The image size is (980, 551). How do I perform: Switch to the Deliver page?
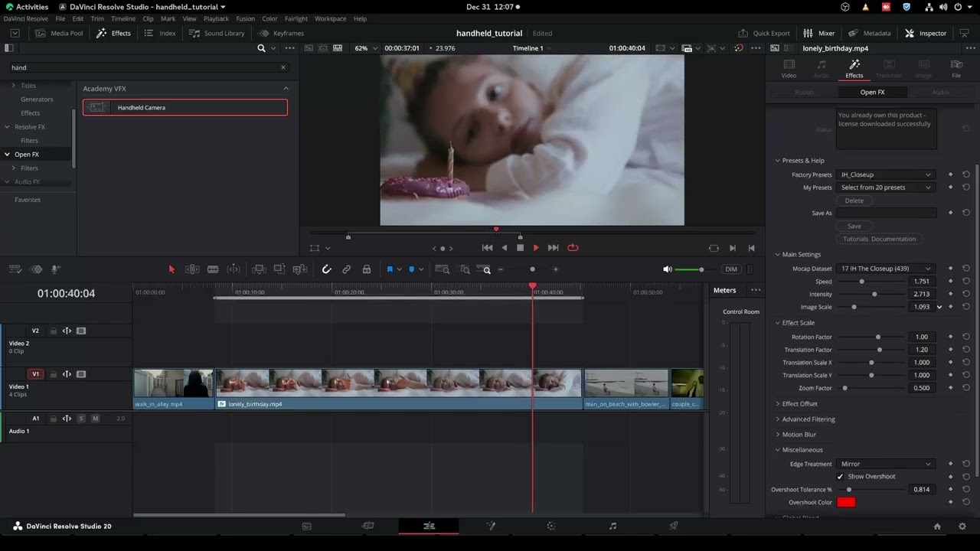pos(674,527)
